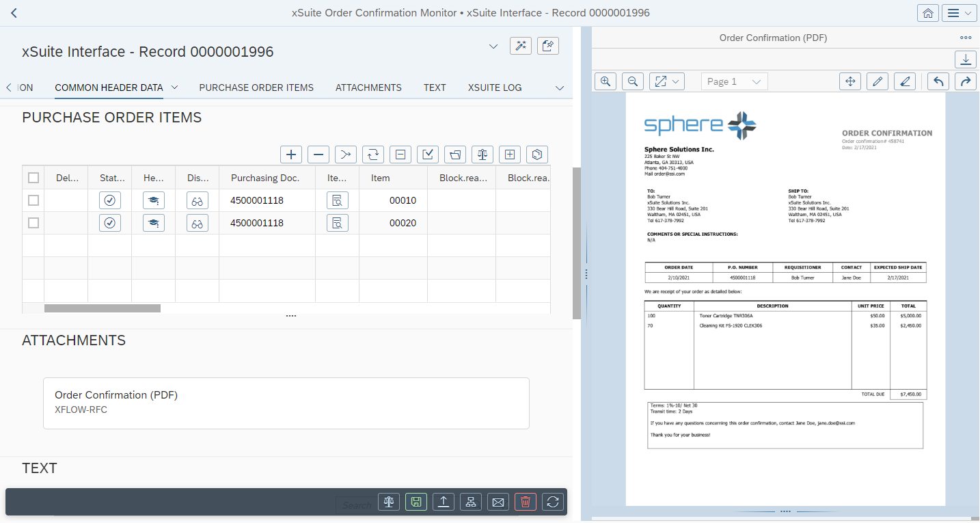This screenshot has height=523, width=980.
Task: Click the green save icon in footer toolbar
Action: coord(416,502)
